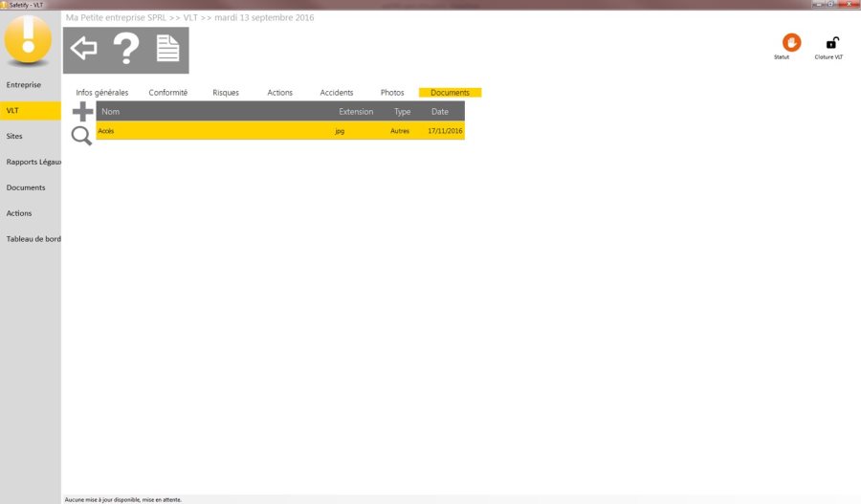Viewport: 861px width, 504px height.
Task: Switch to the Accidents tab
Action: pyautogui.click(x=337, y=93)
